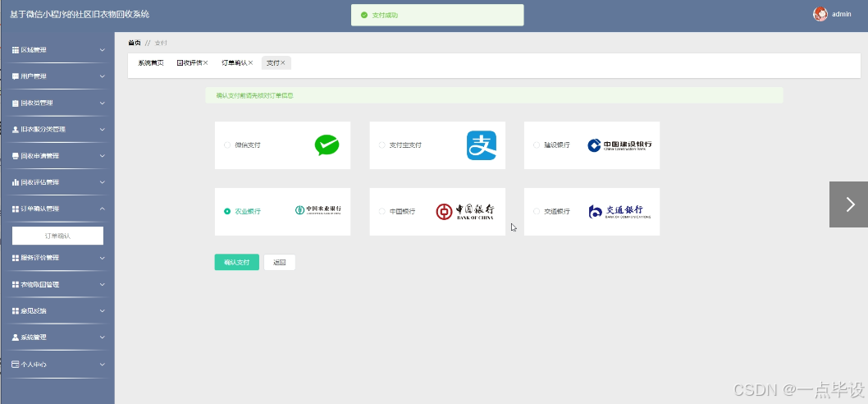Image resolution: width=868 pixels, height=404 pixels.
Task: Switch to the 系统首页 tab
Action: [151, 63]
